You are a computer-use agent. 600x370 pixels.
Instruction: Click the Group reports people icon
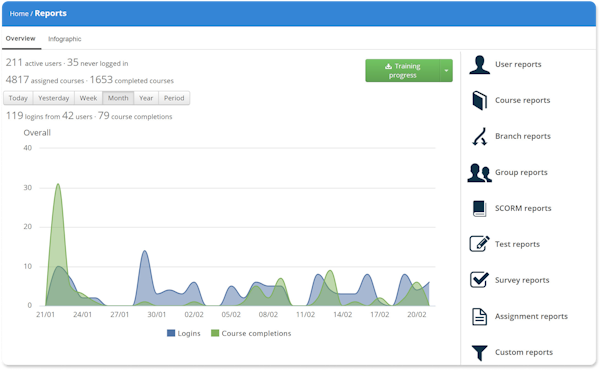click(479, 173)
